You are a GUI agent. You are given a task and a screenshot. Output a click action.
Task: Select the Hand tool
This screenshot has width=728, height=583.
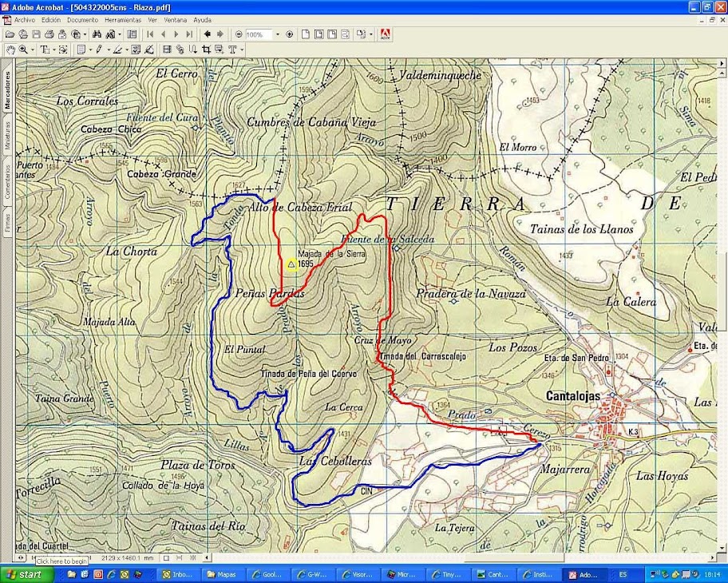point(10,50)
